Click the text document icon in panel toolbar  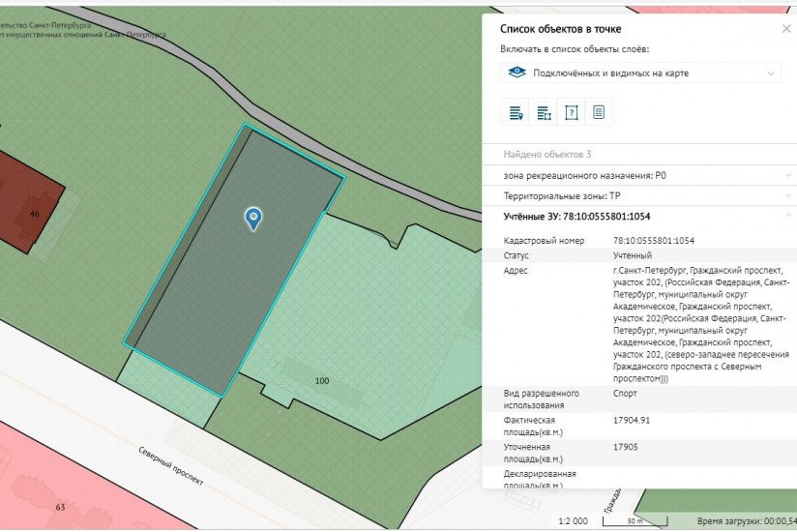point(599,112)
